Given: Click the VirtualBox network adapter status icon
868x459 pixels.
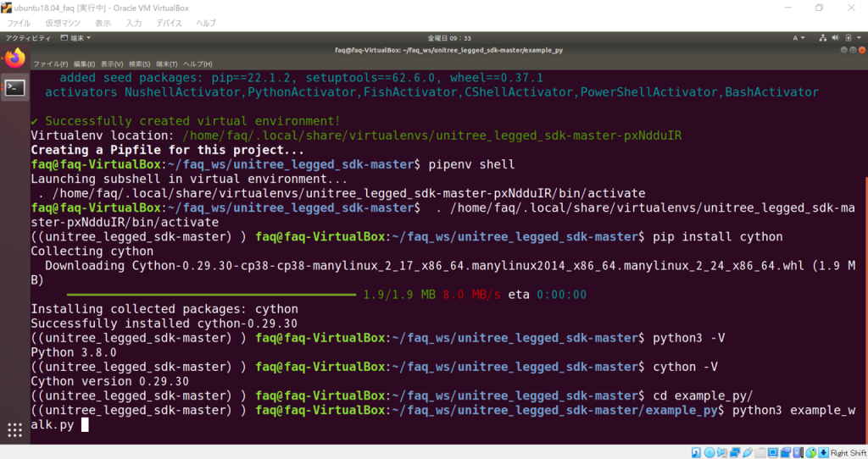Looking at the screenshot, I should (735, 452).
